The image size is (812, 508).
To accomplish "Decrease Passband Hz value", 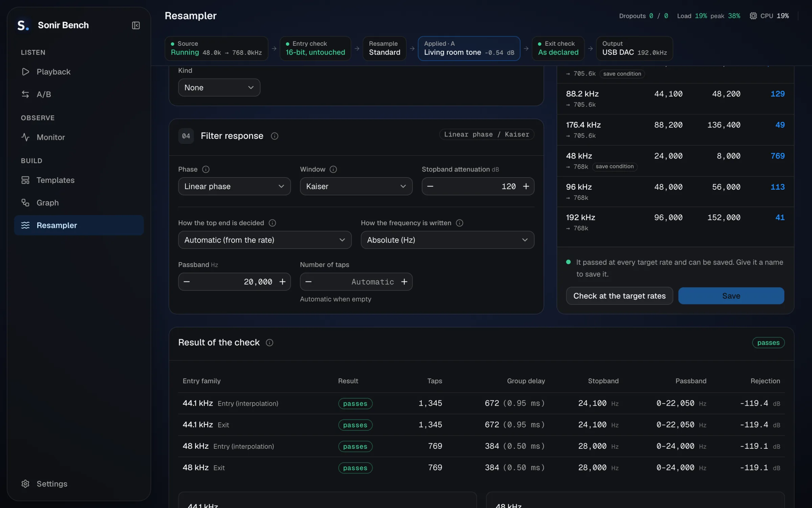I will coord(186,282).
